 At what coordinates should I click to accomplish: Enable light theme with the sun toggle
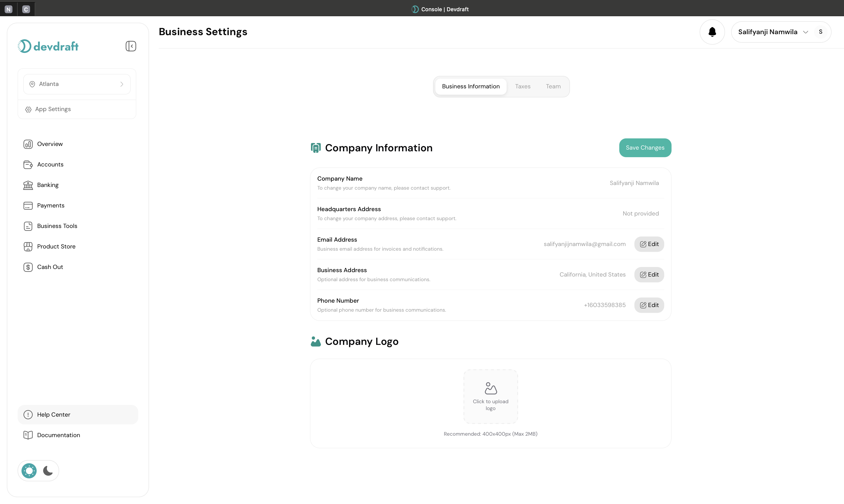point(29,470)
